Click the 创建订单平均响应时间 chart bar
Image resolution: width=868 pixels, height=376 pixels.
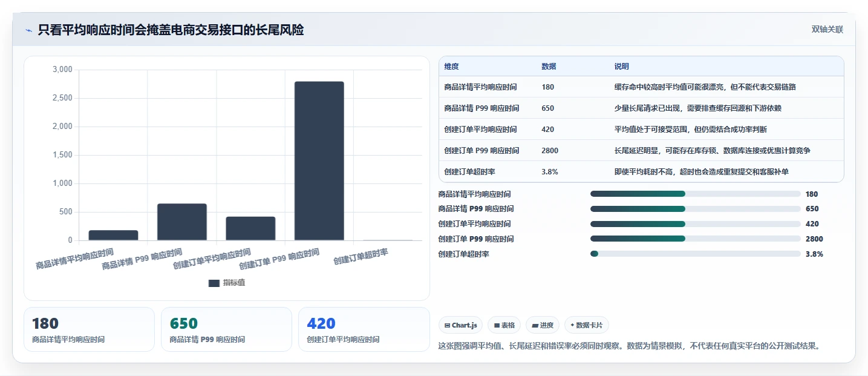pyautogui.click(x=250, y=228)
